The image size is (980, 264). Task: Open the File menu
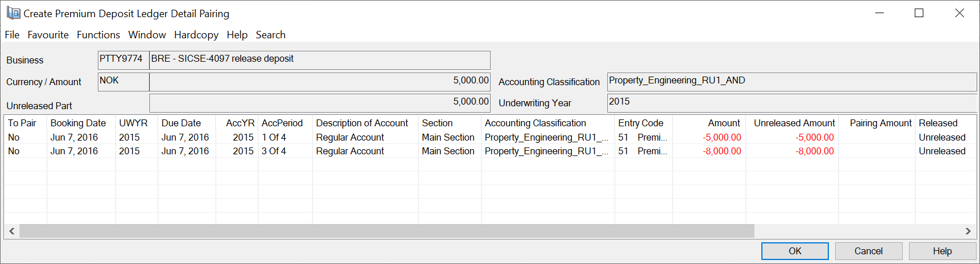pyautogui.click(x=12, y=35)
